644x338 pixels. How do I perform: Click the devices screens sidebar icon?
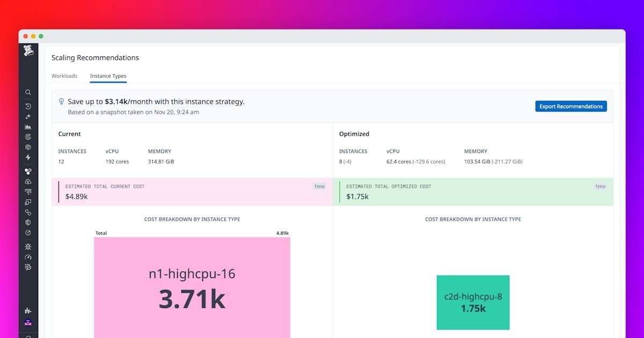28,202
